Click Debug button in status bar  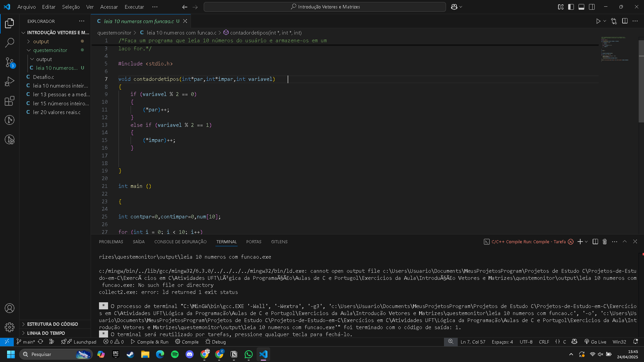click(x=215, y=342)
